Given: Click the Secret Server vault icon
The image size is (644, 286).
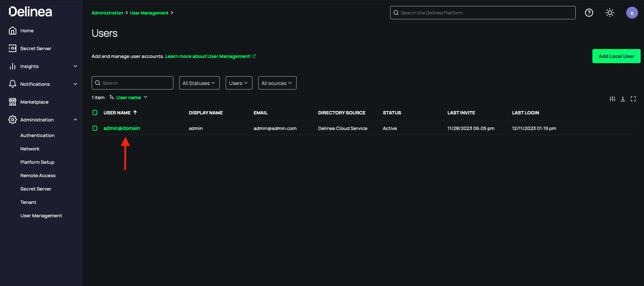Looking at the screenshot, I should pos(13,48).
